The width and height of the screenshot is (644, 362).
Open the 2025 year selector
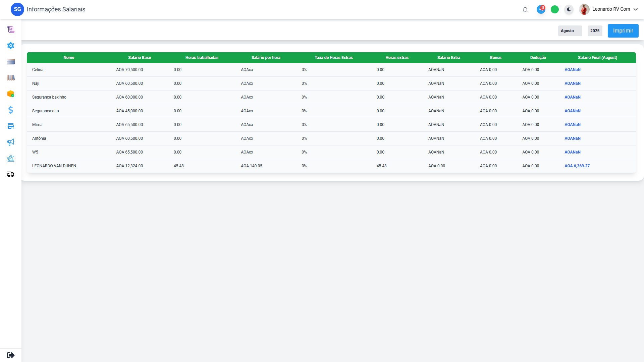click(x=595, y=31)
